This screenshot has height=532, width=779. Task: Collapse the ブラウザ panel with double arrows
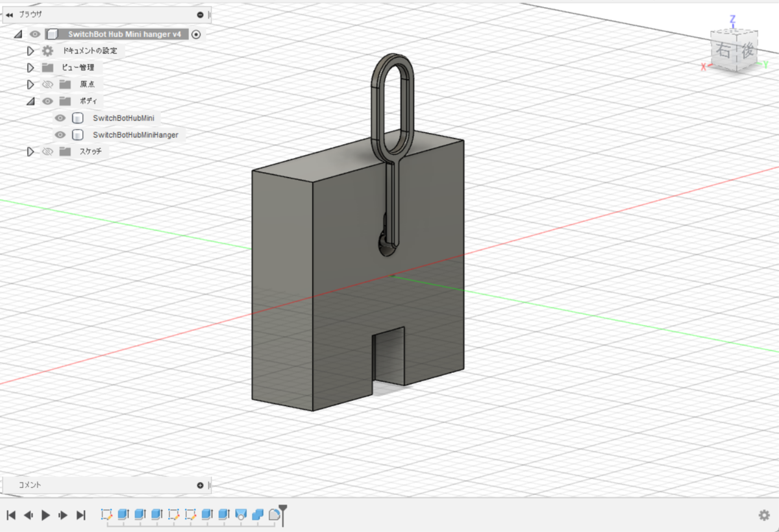point(9,14)
